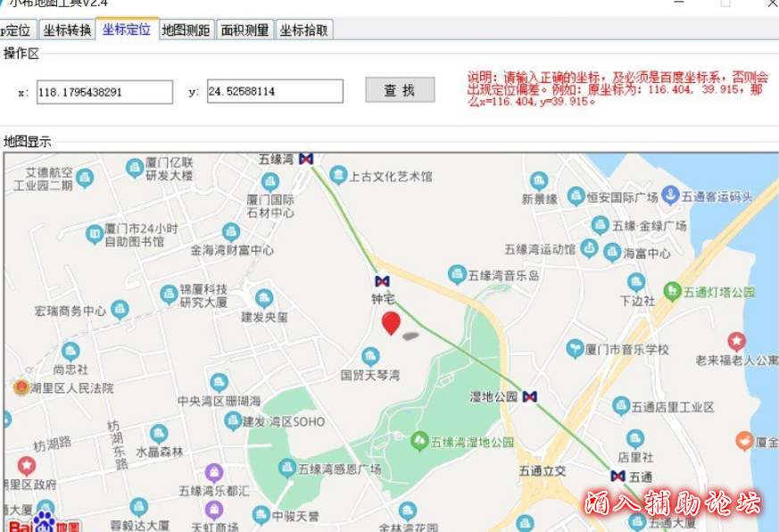Click the 五通店里工业区 marker
This screenshot has height=532, width=779.
click(x=621, y=406)
